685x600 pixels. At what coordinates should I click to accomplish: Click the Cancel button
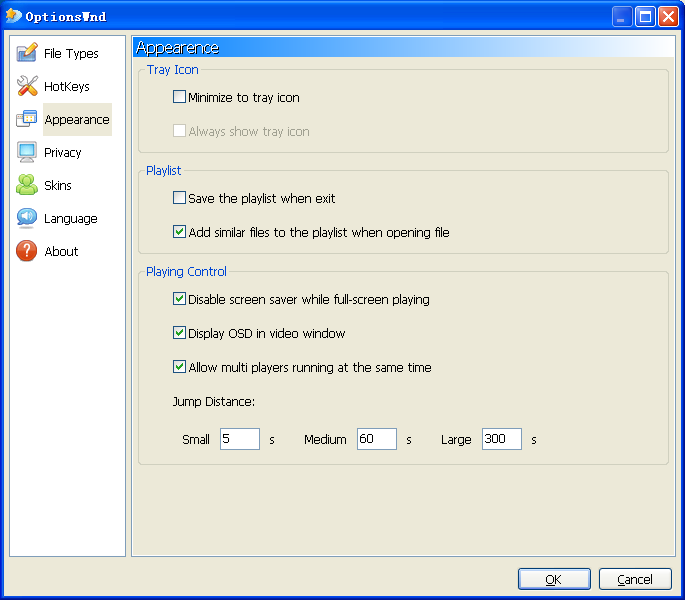[x=635, y=579]
